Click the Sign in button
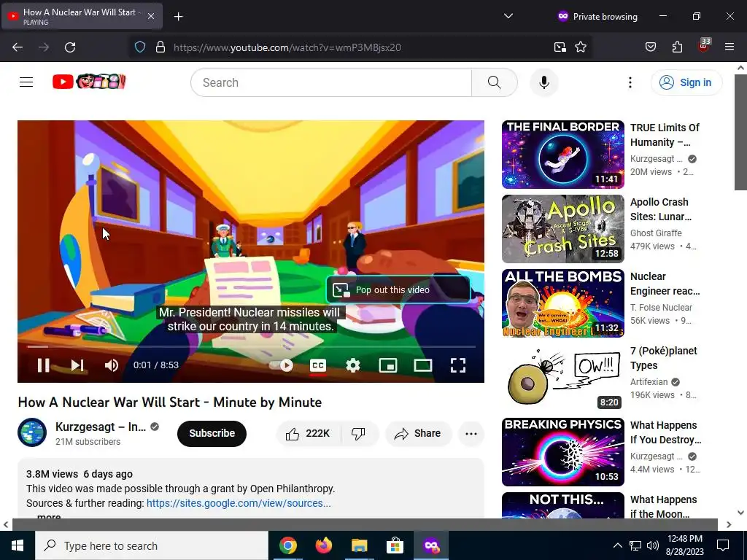The width and height of the screenshot is (747, 560). click(x=686, y=82)
